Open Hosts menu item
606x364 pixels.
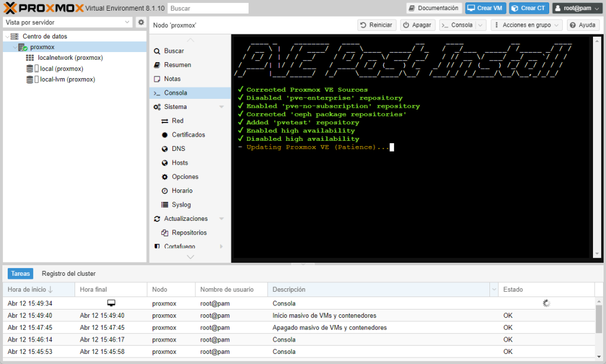190,163
